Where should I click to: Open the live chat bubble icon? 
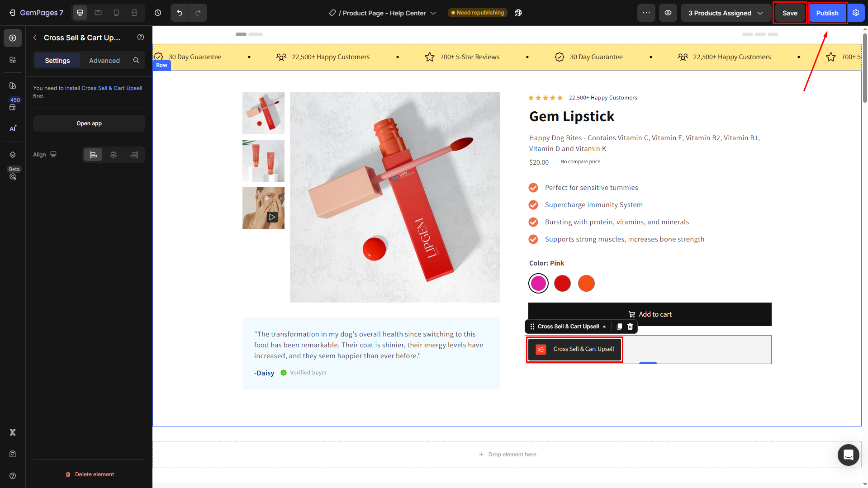tap(848, 455)
